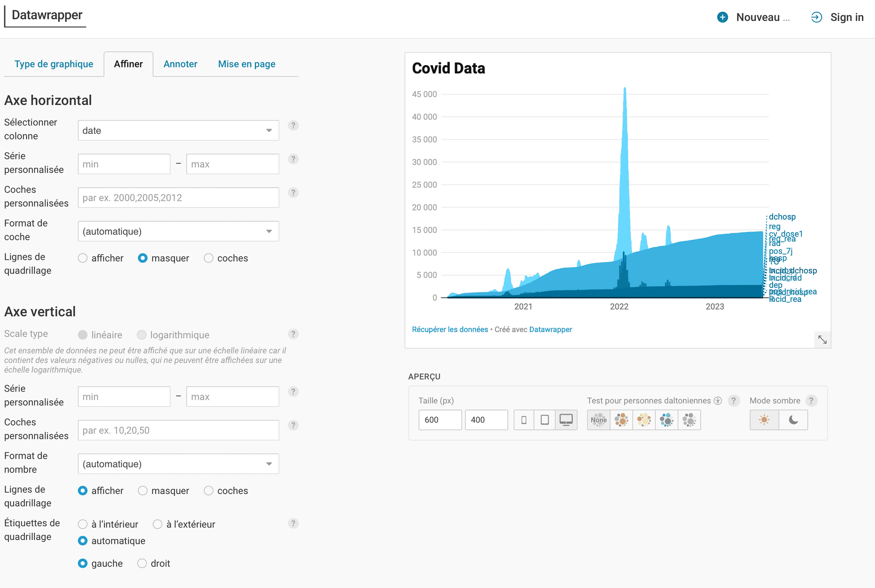875x588 pixels.
Task: Click horizontal Coches personnalisées input field
Action: (178, 198)
